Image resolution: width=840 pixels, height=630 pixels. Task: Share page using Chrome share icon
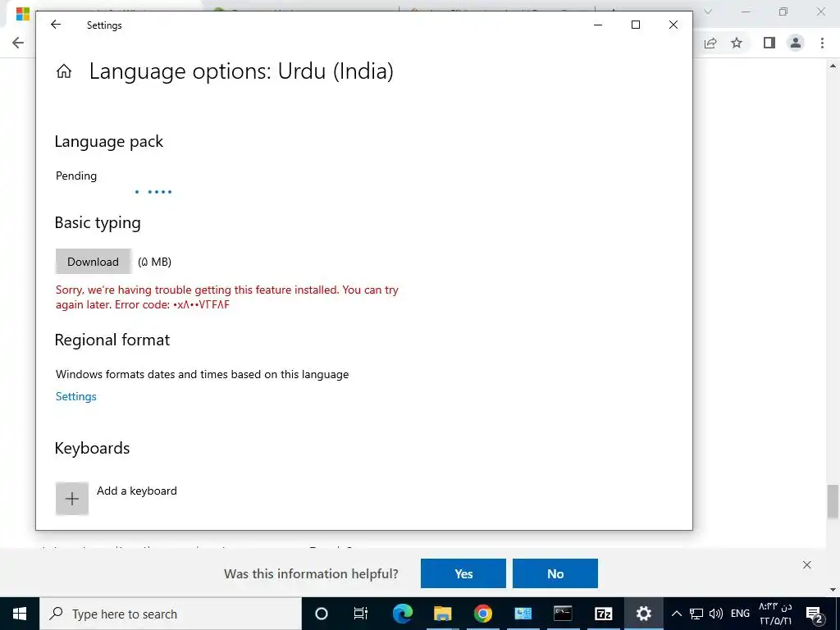point(710,43)
